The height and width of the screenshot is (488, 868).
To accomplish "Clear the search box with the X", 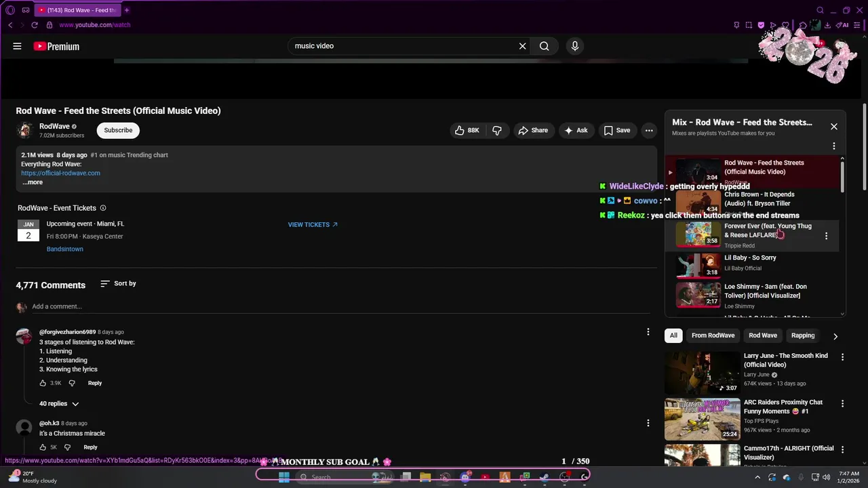I will (x=522, y=46).
